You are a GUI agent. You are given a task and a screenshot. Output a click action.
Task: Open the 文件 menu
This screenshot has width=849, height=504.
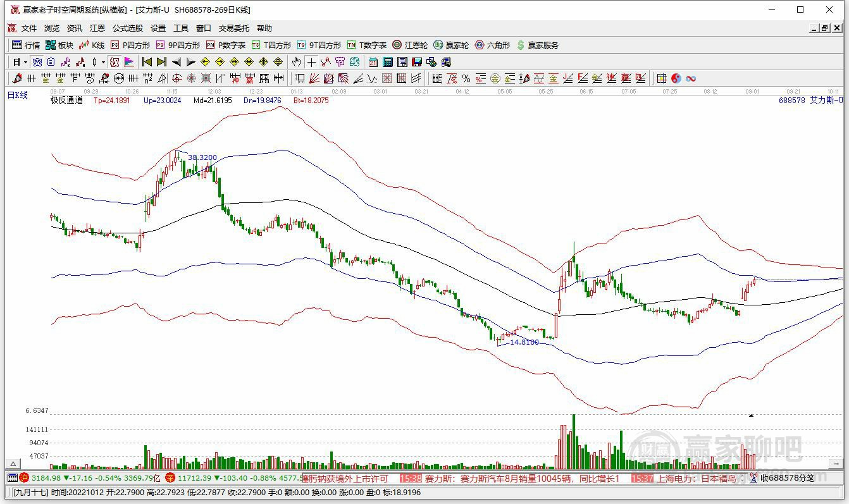pyautogui.click(x=29, y=28)
